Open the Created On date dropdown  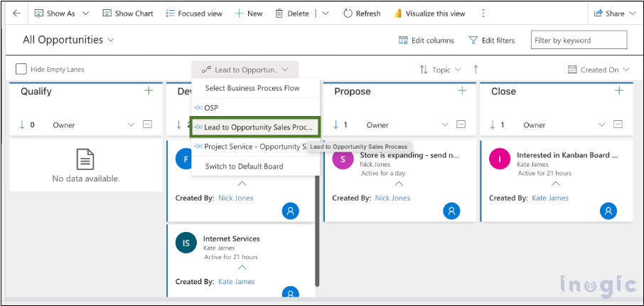coord(599,70)
